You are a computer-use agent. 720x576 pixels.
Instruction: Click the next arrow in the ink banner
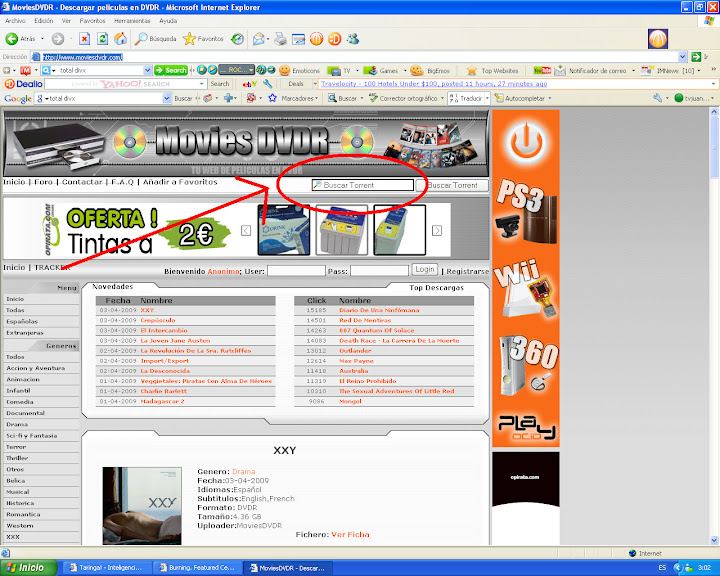click(x=437, y=230)
